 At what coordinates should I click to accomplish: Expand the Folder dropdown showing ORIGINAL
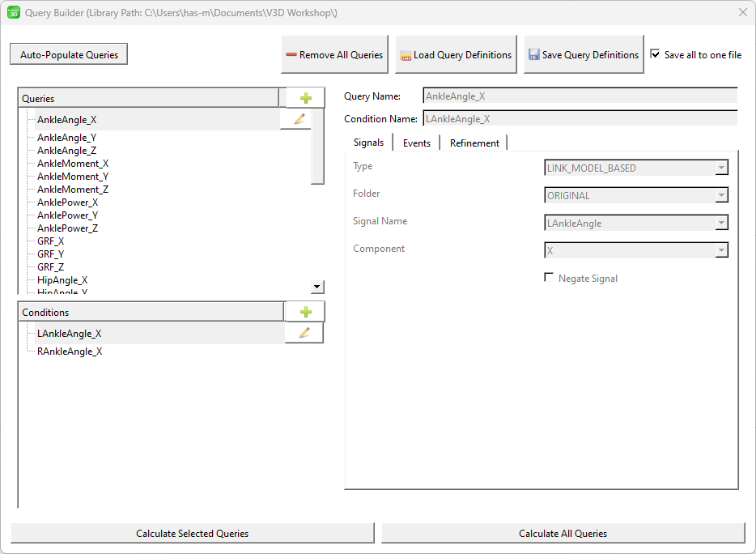pos(636,195)
